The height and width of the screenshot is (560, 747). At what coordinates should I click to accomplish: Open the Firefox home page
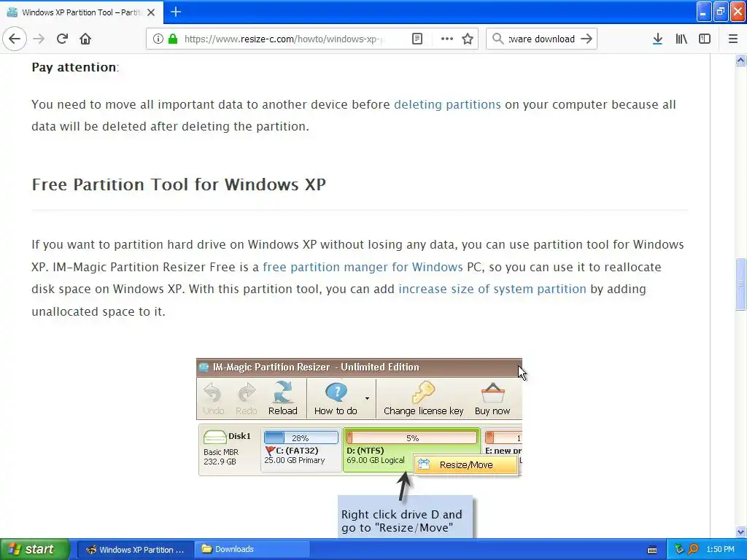pyautogui.click(x=85, y=39)
